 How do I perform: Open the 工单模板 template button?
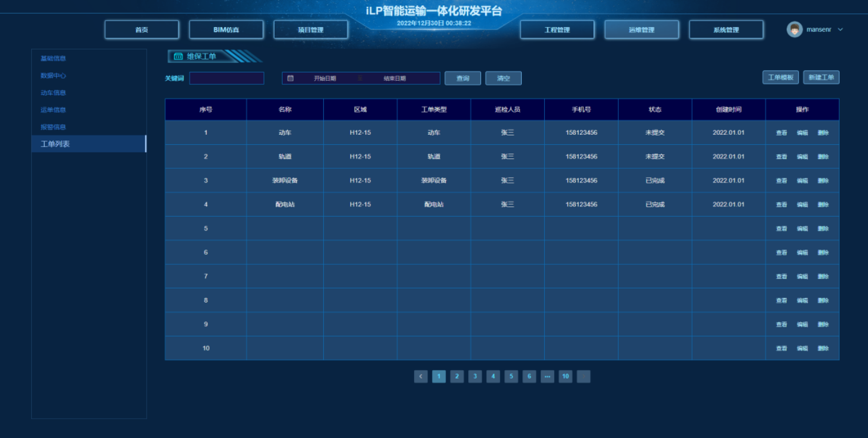click(x=780, y=78)
